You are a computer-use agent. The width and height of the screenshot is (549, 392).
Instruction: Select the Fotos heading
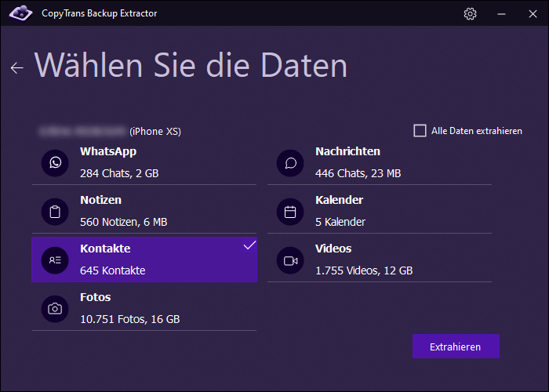[x=95, y=297]
